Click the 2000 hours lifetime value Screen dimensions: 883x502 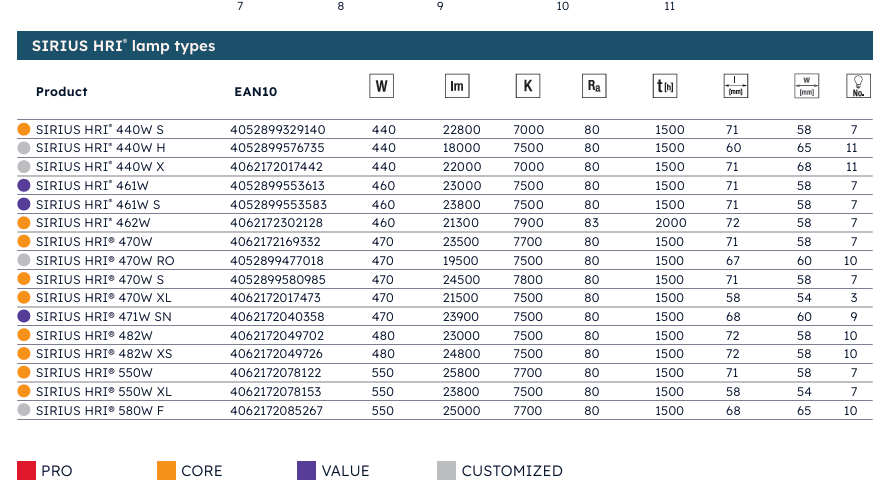[x=671, y=223]
